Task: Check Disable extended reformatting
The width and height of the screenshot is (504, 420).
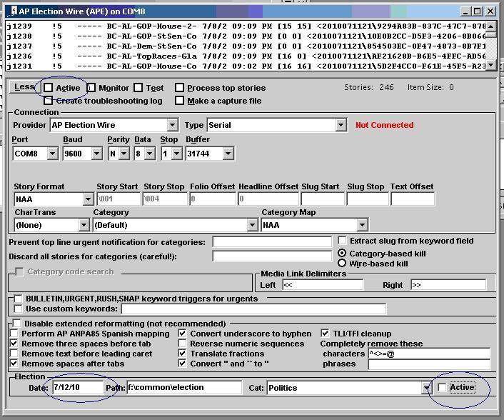Action: pos(16,323)
